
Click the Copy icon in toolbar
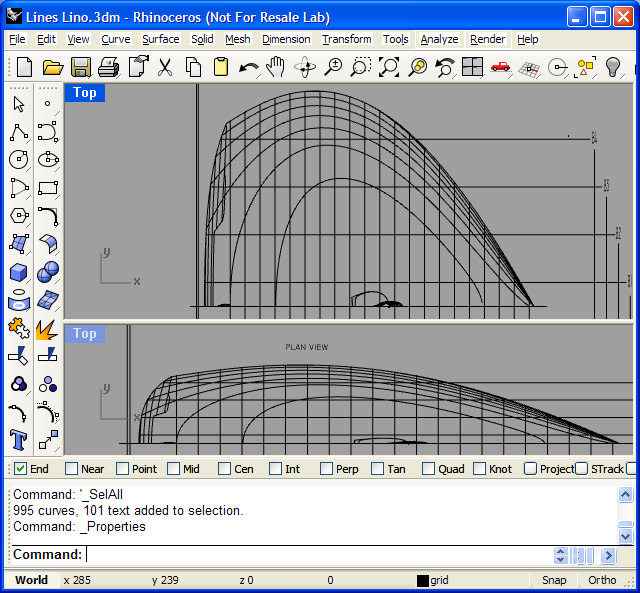click(193, 67)
